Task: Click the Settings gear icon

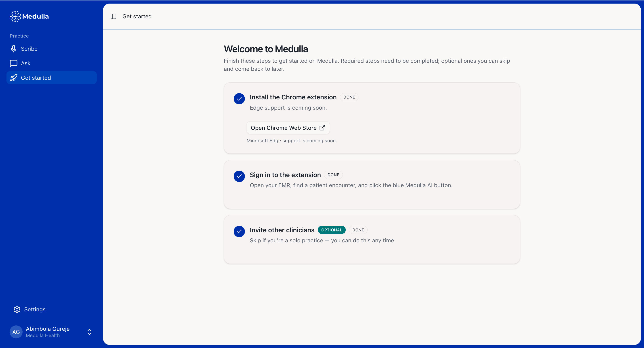Action: pos(17,309)
